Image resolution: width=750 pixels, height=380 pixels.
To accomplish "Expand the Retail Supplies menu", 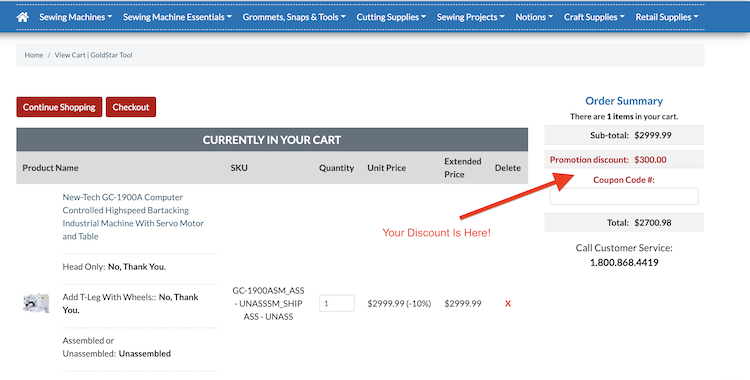I will (667, 17).
